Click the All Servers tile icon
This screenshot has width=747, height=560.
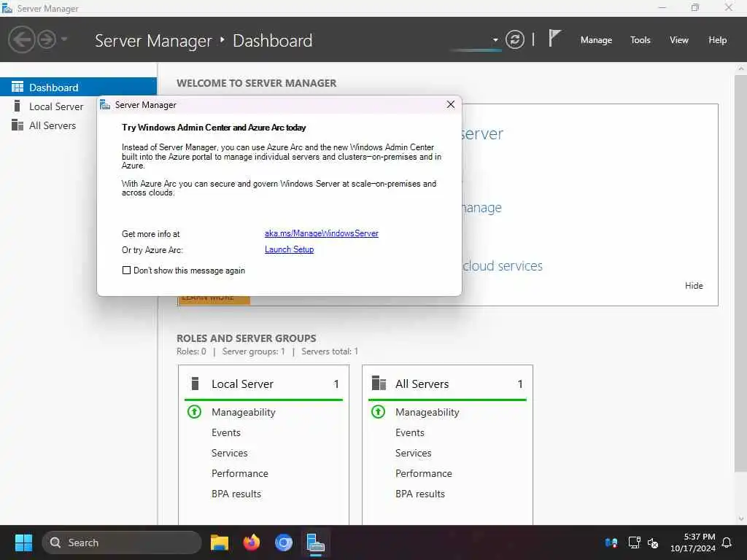pyautogui.click(x=379, y=384)
